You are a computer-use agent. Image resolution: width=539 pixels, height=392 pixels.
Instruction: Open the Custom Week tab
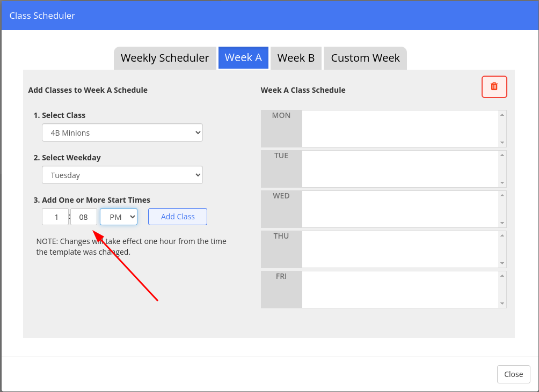pos(366,58)
